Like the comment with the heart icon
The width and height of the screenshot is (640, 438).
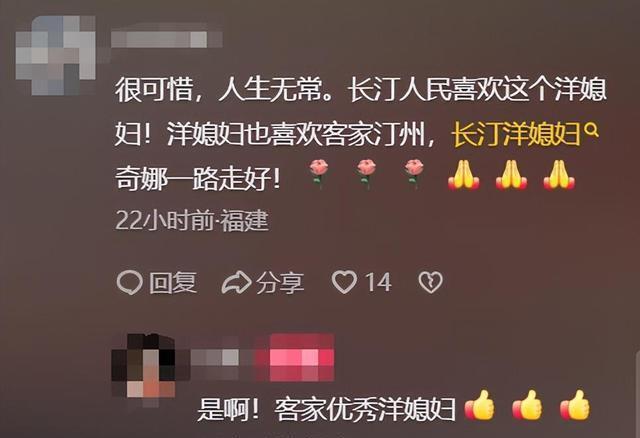click(344, 282)
